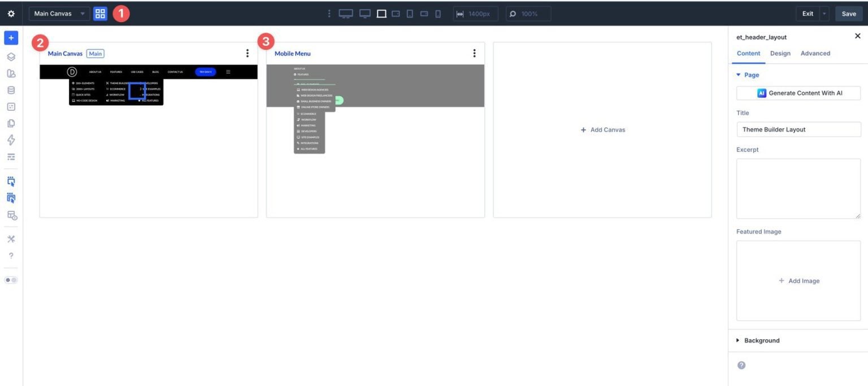
Task: Switch to phone landscape view icon
Action: [x=424, y=14]
